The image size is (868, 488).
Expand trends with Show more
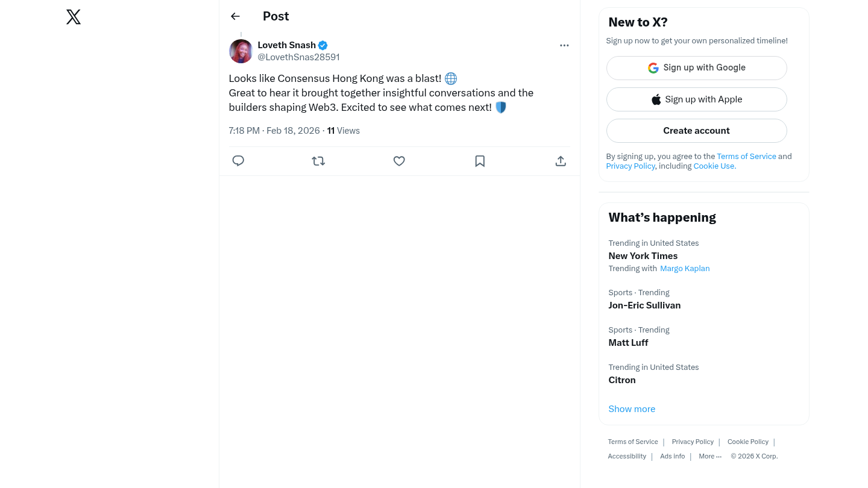click(632, 409)
